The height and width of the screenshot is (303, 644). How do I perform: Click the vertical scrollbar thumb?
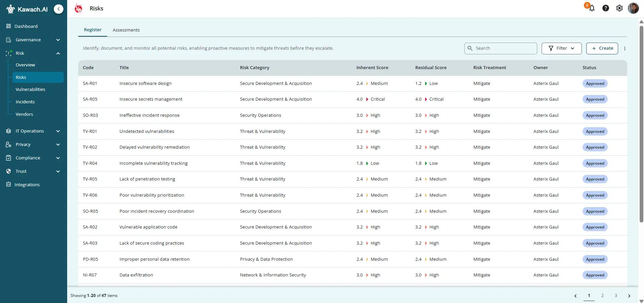(x=641, y=124)
